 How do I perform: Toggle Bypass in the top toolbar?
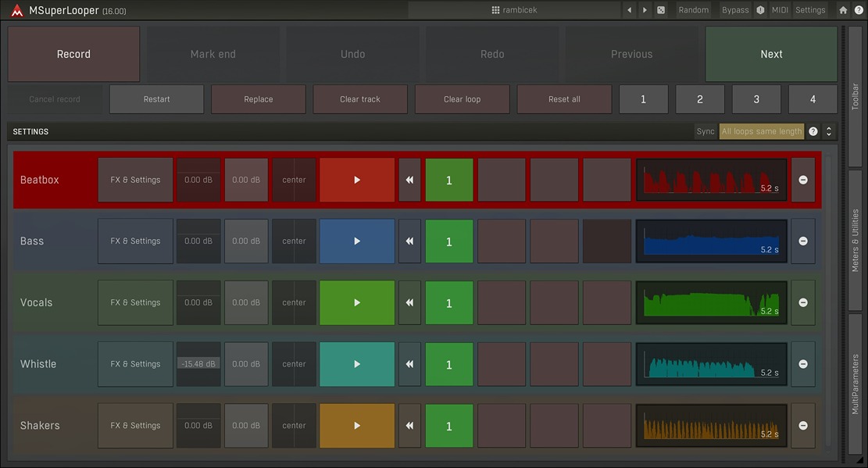734,9
